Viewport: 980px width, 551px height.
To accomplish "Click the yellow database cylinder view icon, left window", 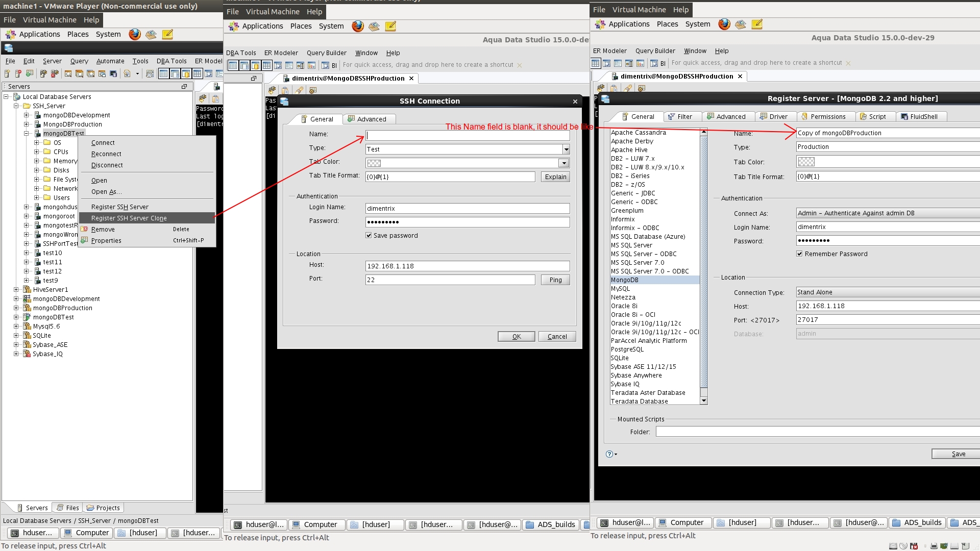I will pyautogui.click(x=186, y=74).
